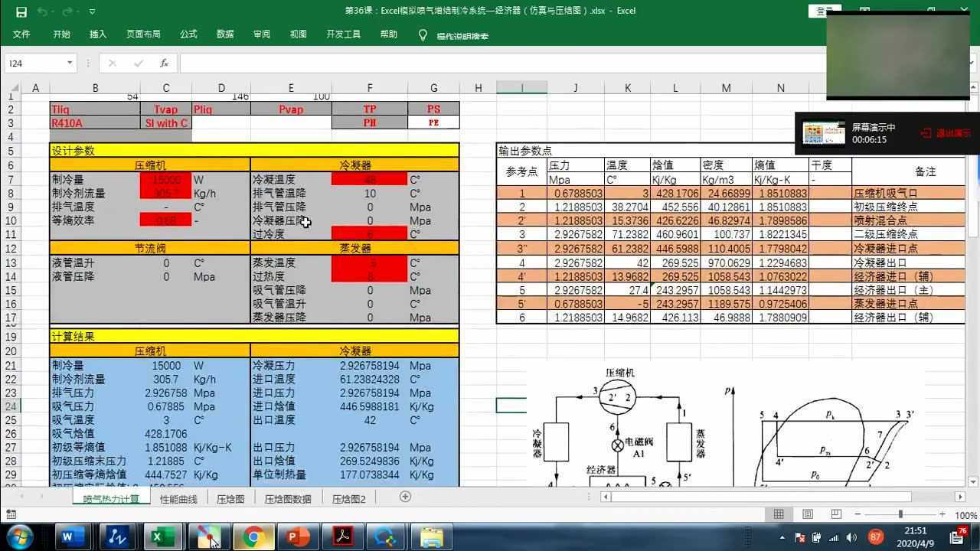Switch to the 公式 ribbon tab

188,34
